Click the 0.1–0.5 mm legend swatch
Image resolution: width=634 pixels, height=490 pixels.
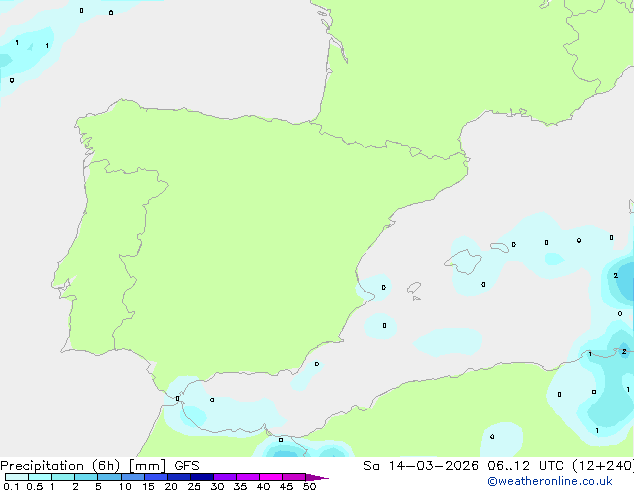coord(17,477)
